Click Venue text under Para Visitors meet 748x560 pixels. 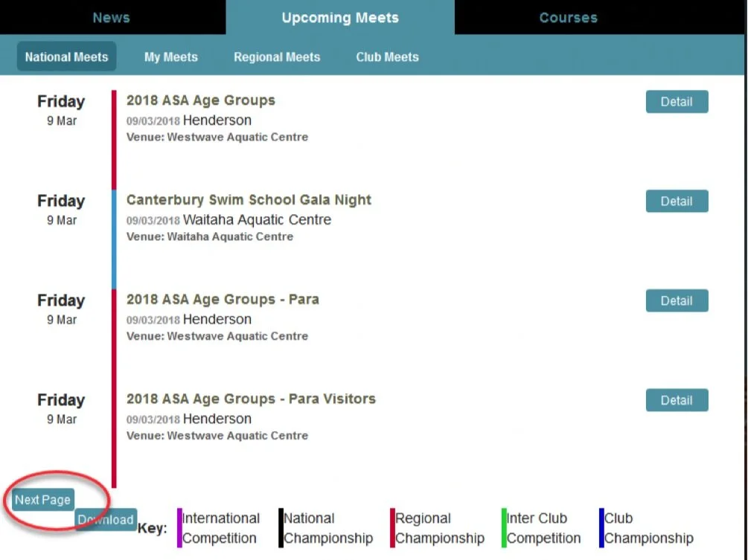point(217,436)
